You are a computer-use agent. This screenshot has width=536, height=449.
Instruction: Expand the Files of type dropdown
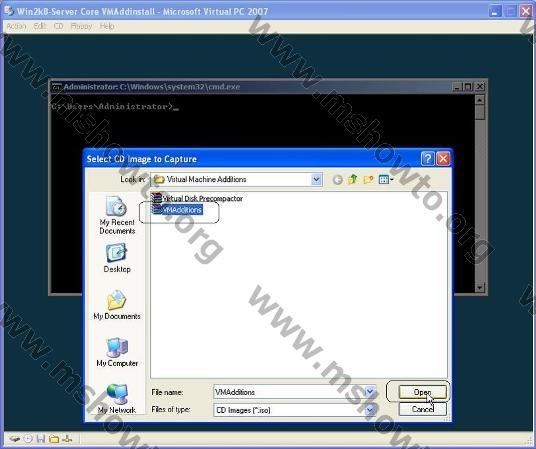370,409
